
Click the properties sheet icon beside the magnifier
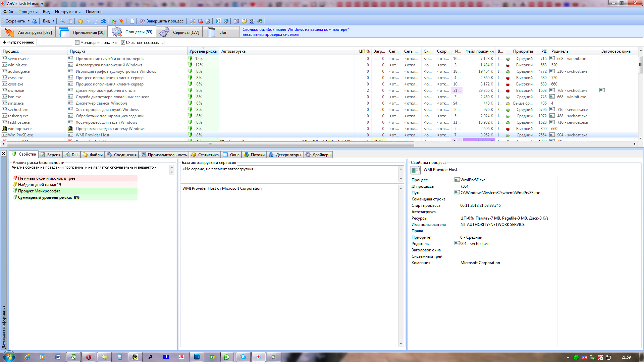point(70,21)
